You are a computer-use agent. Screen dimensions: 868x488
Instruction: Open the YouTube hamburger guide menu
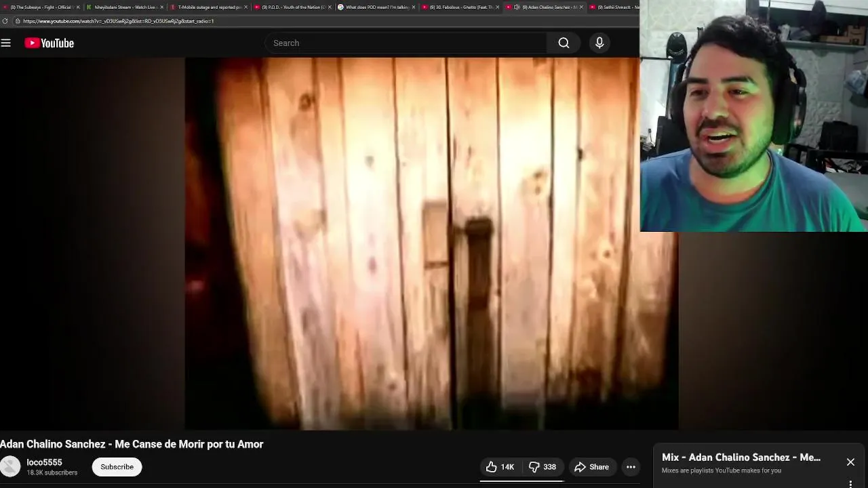tap(6, 43)
